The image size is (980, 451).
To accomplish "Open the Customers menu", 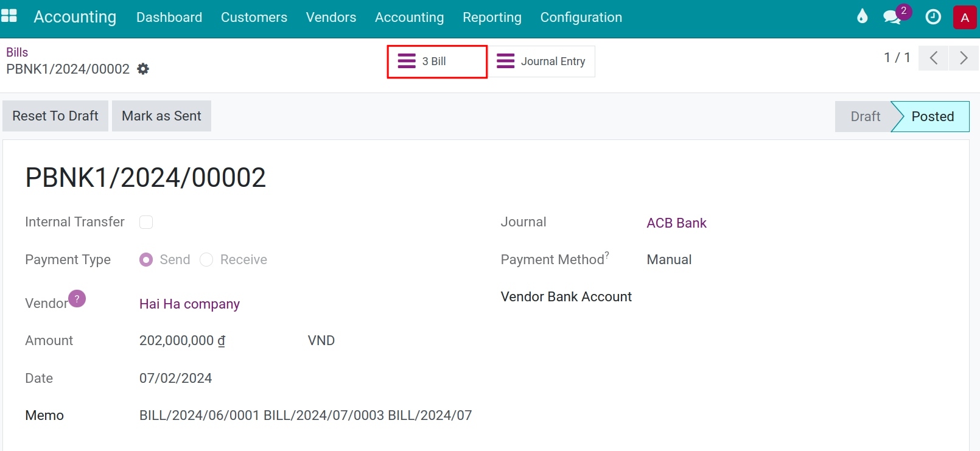I will [254, 17].
